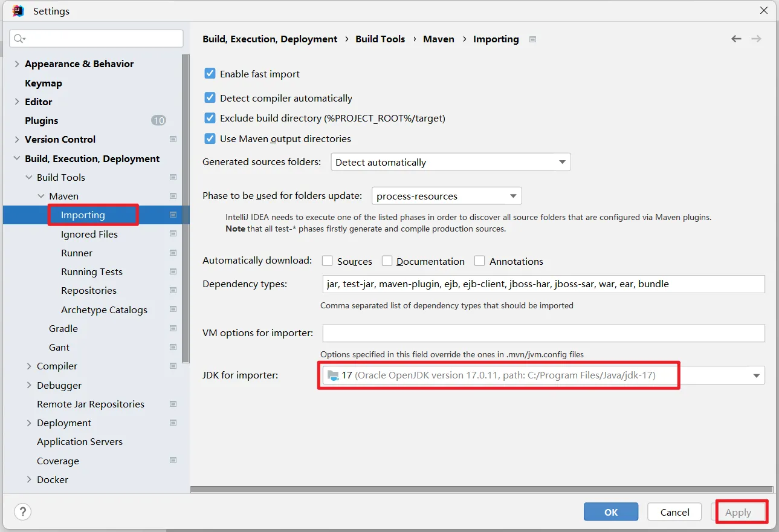
Task: Expand the Compiler node
Action: [x=29, y=366]
